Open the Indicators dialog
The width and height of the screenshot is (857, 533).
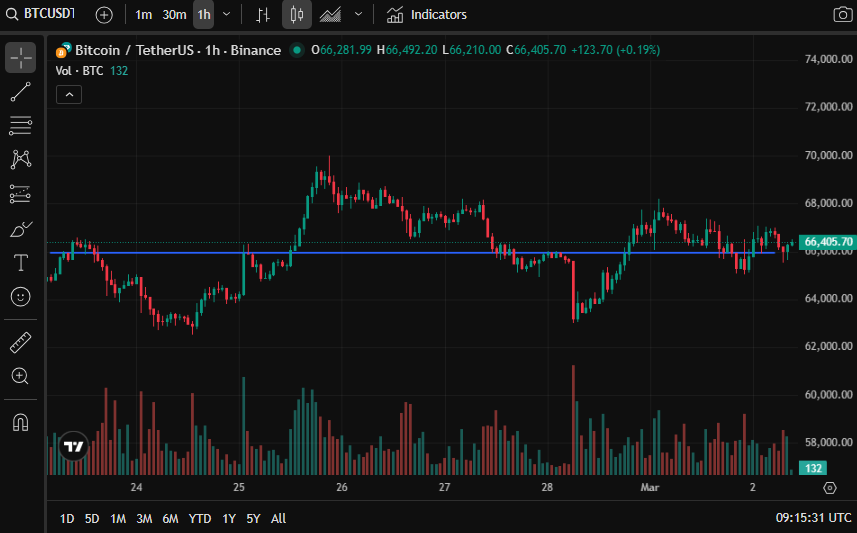[427, 15]
